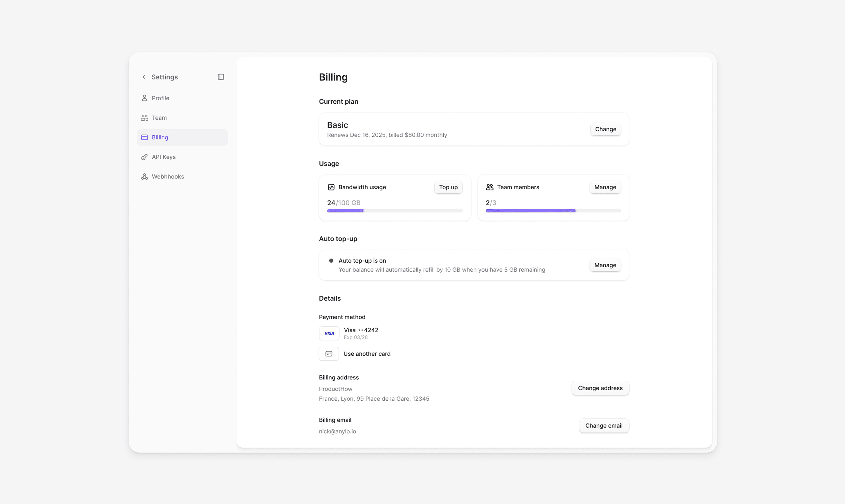
Task: Click the Billing card icon in sidebar
Action: click(144, 138)
